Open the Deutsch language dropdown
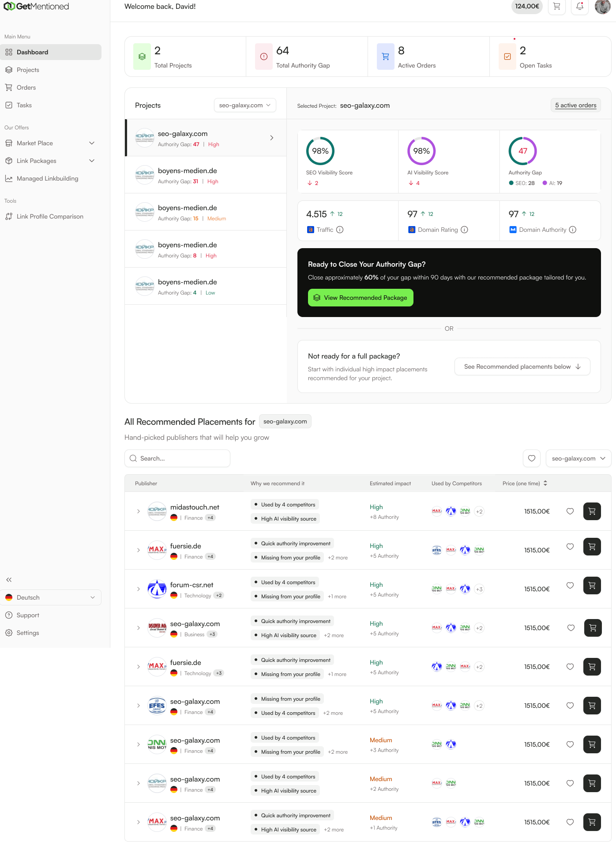Image resolution: width=616 pixels, height=846 pixels. click(51, 597)
